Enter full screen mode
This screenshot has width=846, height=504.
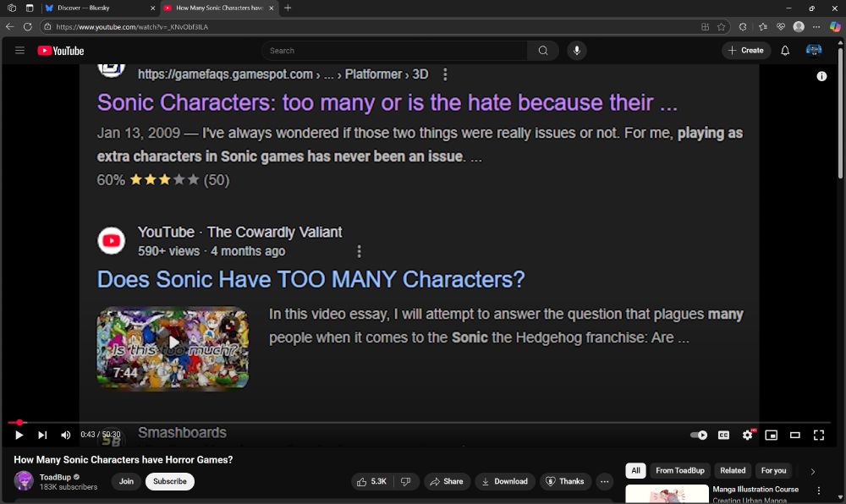point(818,435)
